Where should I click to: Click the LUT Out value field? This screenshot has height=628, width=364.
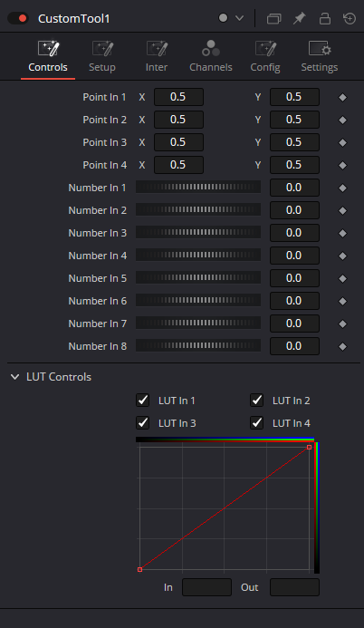tap(295, 587)
